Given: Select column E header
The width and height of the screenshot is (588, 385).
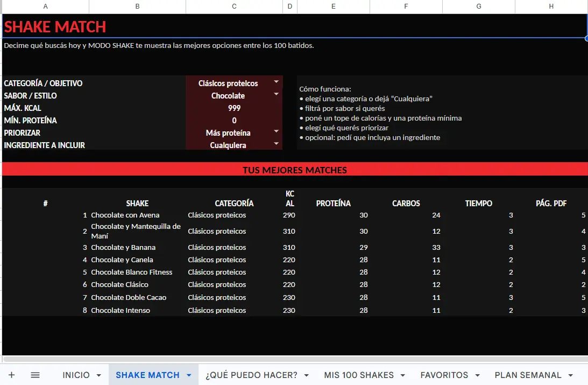Looking at the screenshot, I should pyautogui.click(x=334, y=6).
